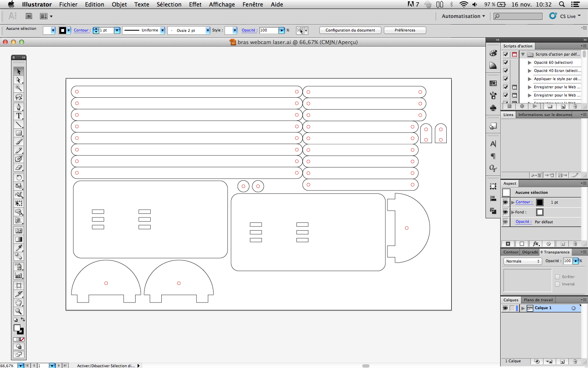The height and width of the screenshot is (368, 588).
Task: Select the Rotate tool
Action: point(19,177)
